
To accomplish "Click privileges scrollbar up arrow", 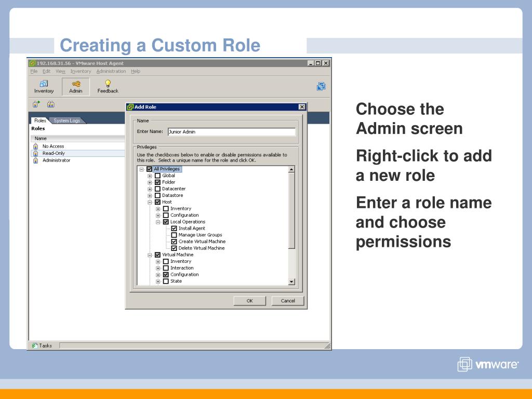I will point(291,169).
